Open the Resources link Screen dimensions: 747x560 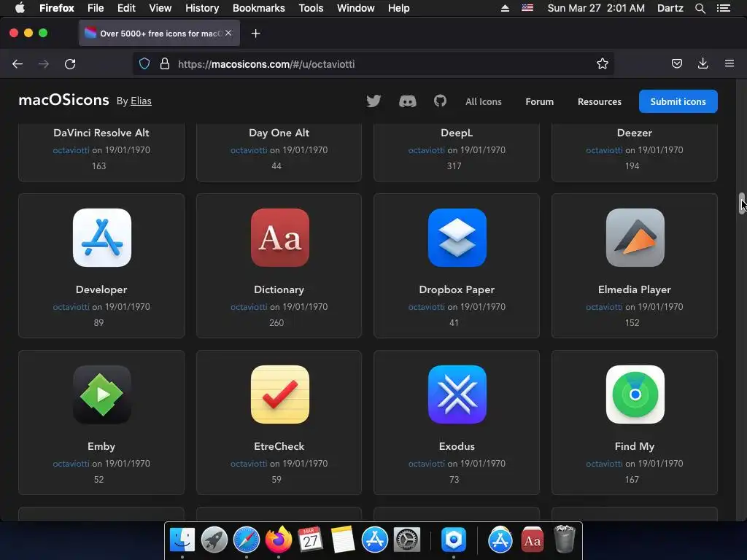[600, 101]
